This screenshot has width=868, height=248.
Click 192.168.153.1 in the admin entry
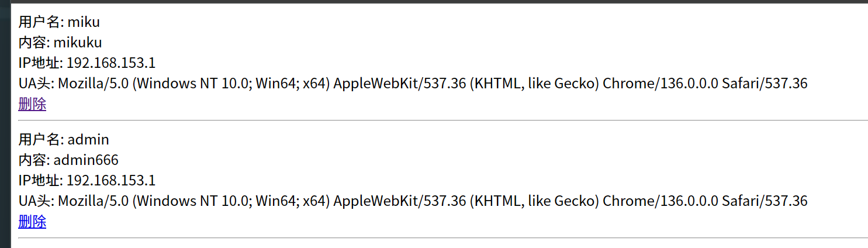tap(111, 181)
